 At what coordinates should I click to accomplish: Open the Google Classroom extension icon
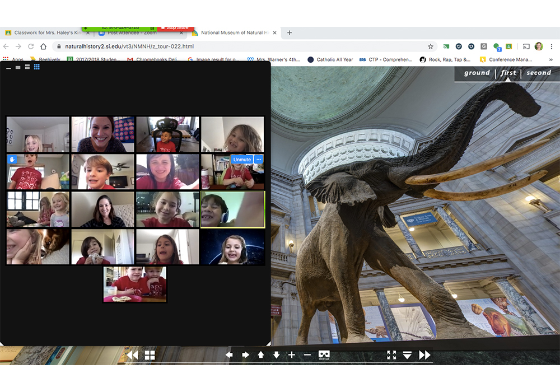[x=509, y=46]
